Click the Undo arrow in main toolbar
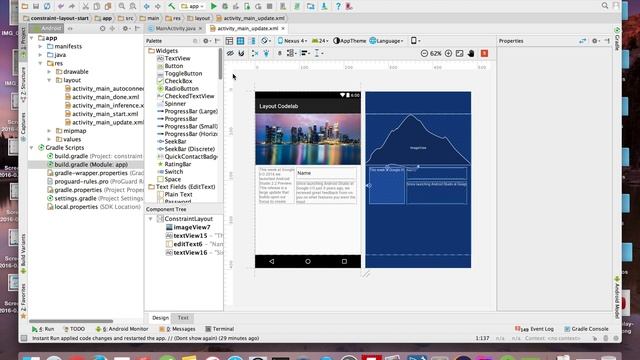Screen dimensions: 640x360 [x=61, y=6]
